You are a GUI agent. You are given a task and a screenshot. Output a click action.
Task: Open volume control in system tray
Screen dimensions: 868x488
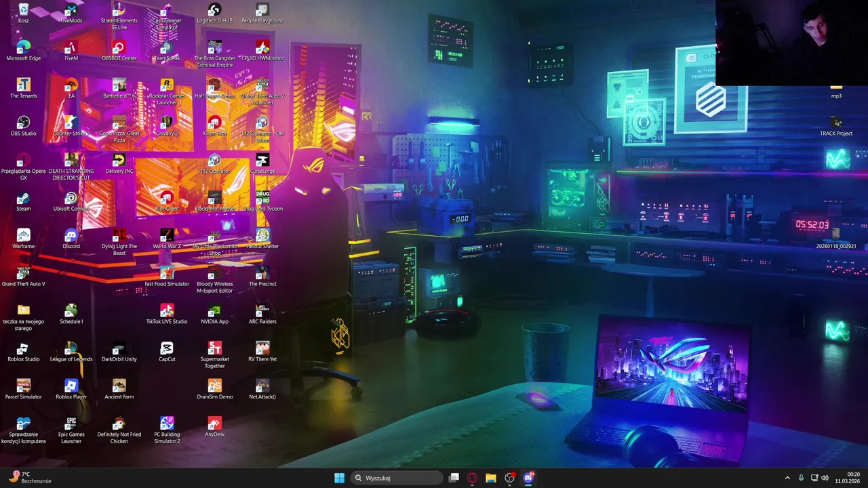tap(825, 478)
